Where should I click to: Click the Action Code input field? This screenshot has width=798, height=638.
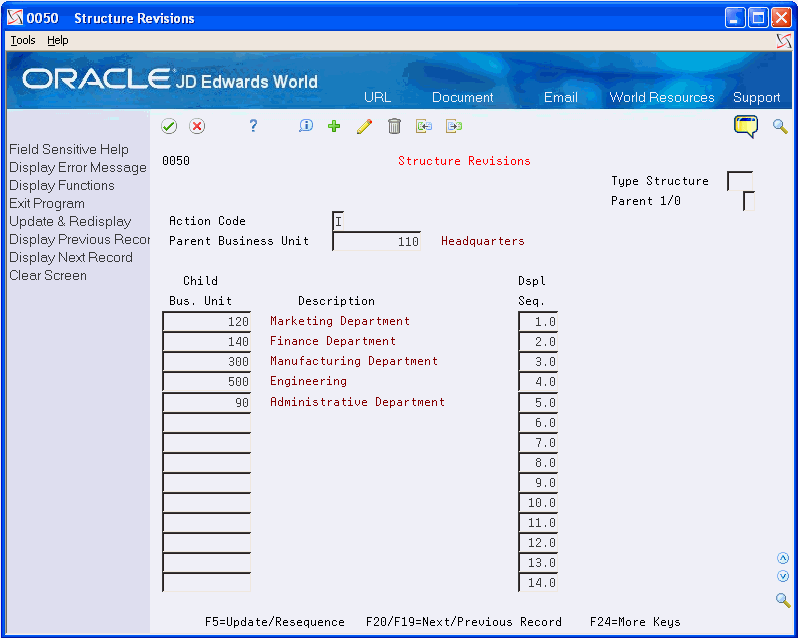pyautogui.click(x=338, y=221)
